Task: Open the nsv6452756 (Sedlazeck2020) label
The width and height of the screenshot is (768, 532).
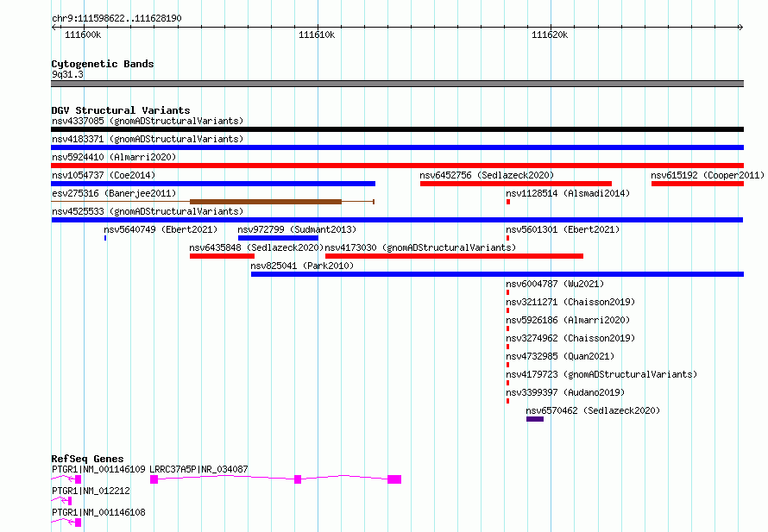Action: pyautogui.click(x=487, y=175)
